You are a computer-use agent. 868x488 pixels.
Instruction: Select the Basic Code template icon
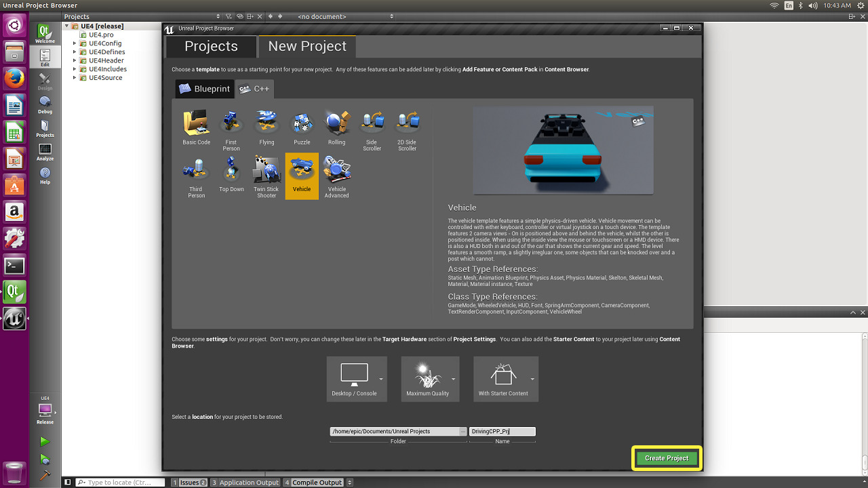[x=196, y=124]
